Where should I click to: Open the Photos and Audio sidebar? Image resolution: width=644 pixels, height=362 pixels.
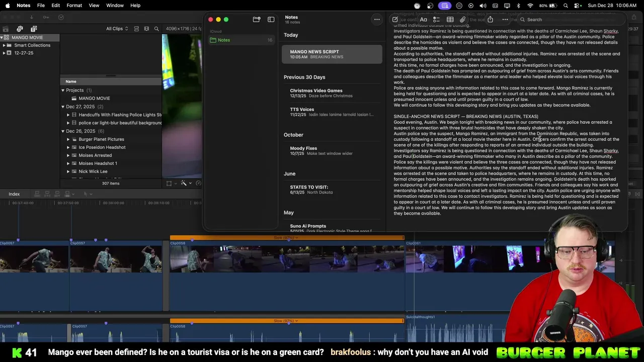click(x=20, y=29)
